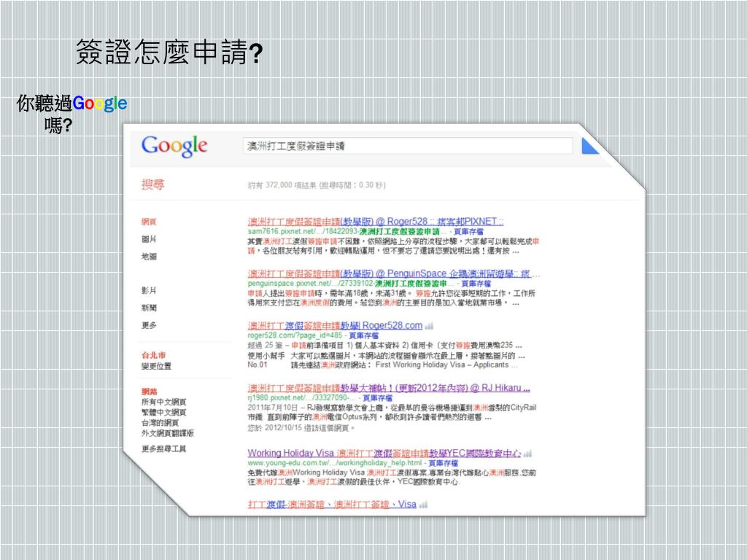Viewport: 747px width, 560px height.
Task: Expand the 更多 option in the sidebar
Action: [149, 324]
